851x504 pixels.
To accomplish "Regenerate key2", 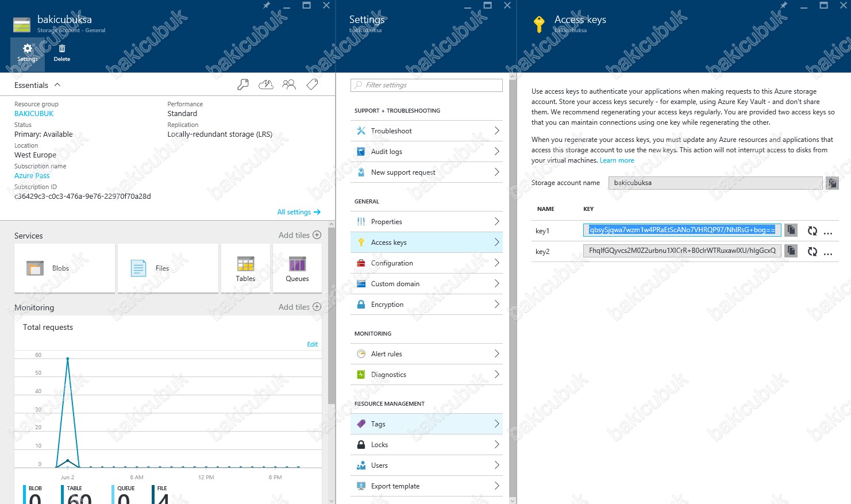I will click(812, 252).
